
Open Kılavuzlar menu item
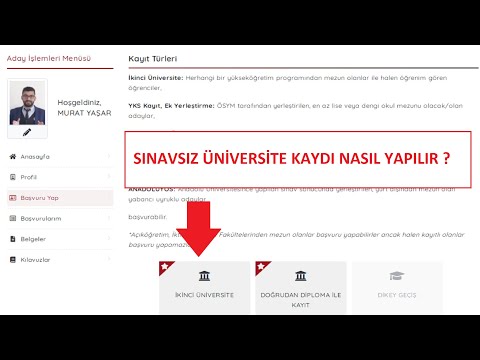60,260
